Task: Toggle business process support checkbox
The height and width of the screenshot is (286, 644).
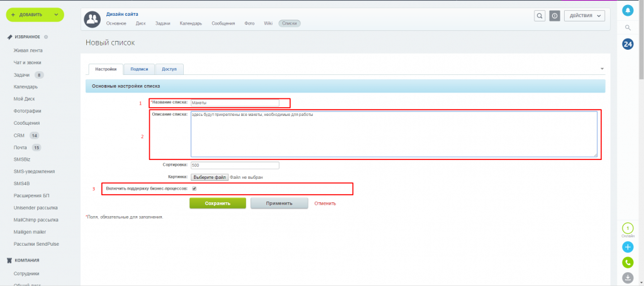Action: [195, 188]
